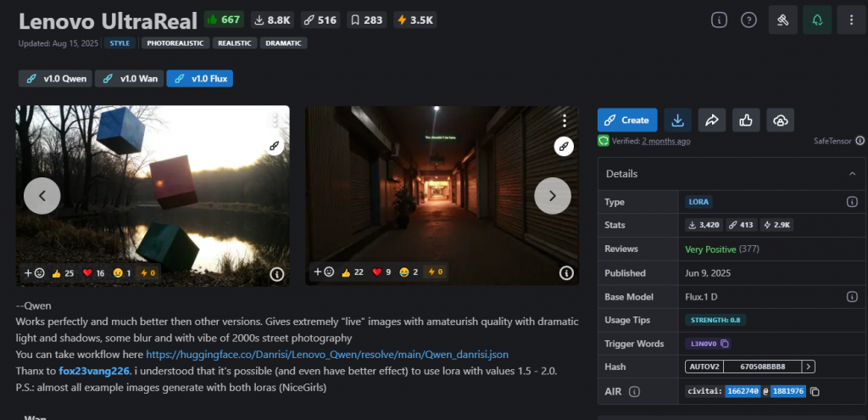Heart the corridor image with 9 hearts

[x=381, y=272]
